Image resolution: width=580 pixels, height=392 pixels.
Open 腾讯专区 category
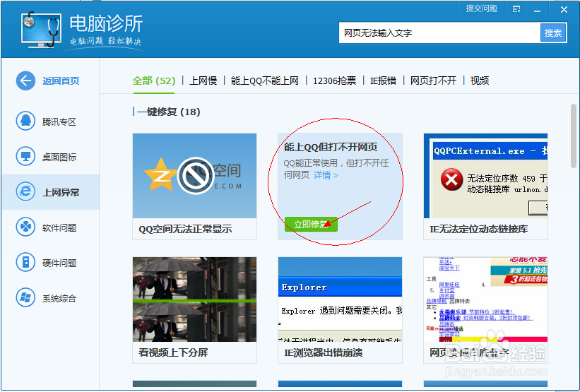click(59, 121)
